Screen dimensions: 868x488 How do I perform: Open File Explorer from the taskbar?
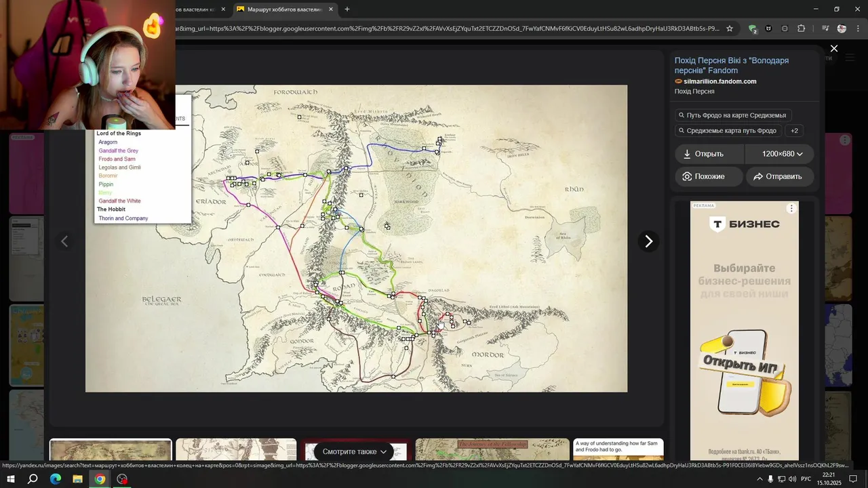(77, 479)
